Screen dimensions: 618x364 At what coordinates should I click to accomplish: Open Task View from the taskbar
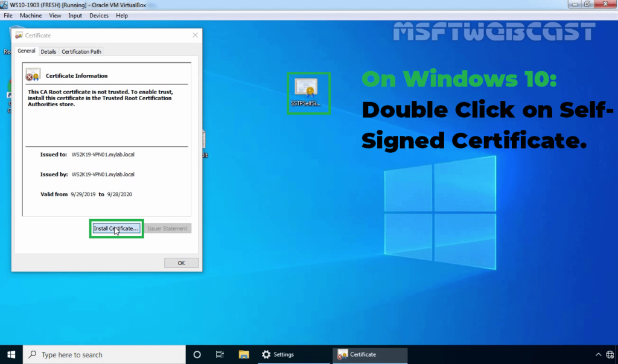(220, 354)
